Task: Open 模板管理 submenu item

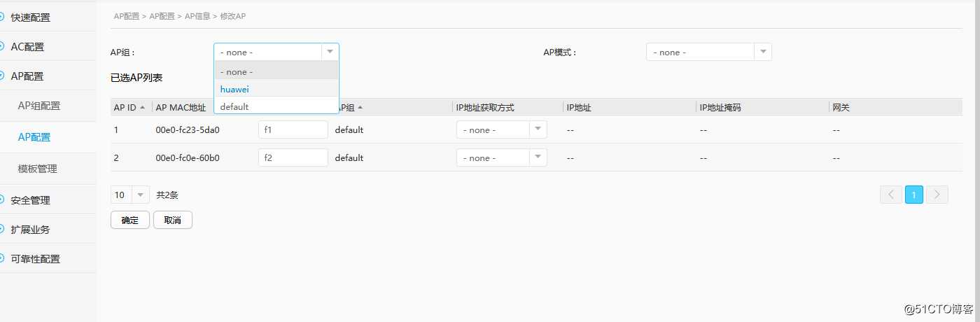Action: [37, 169]
